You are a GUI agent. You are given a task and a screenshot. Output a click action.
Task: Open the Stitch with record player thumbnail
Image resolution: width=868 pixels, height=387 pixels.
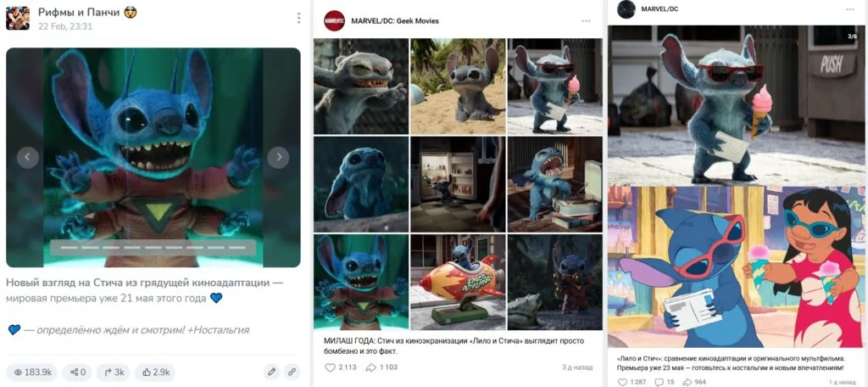coord(554,184)
